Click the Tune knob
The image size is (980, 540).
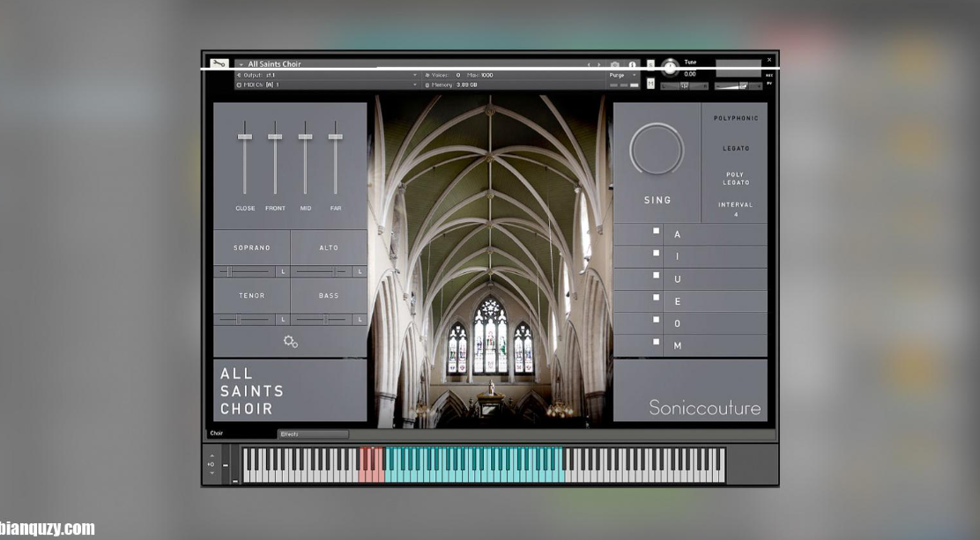click(670, 68)
